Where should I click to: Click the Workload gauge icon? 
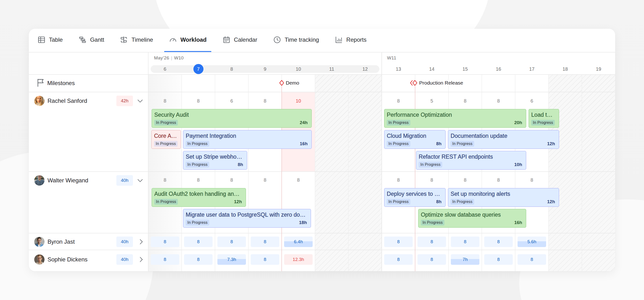coord(173,40)
